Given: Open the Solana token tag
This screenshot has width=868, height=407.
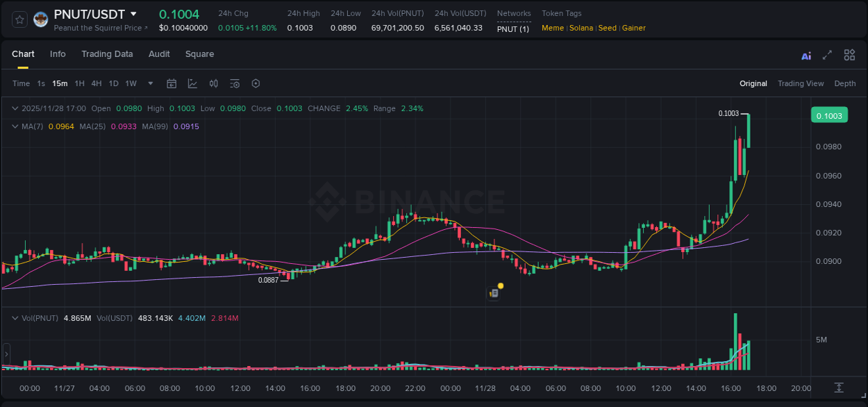Looking at the screenshot, I should point(581,28).
